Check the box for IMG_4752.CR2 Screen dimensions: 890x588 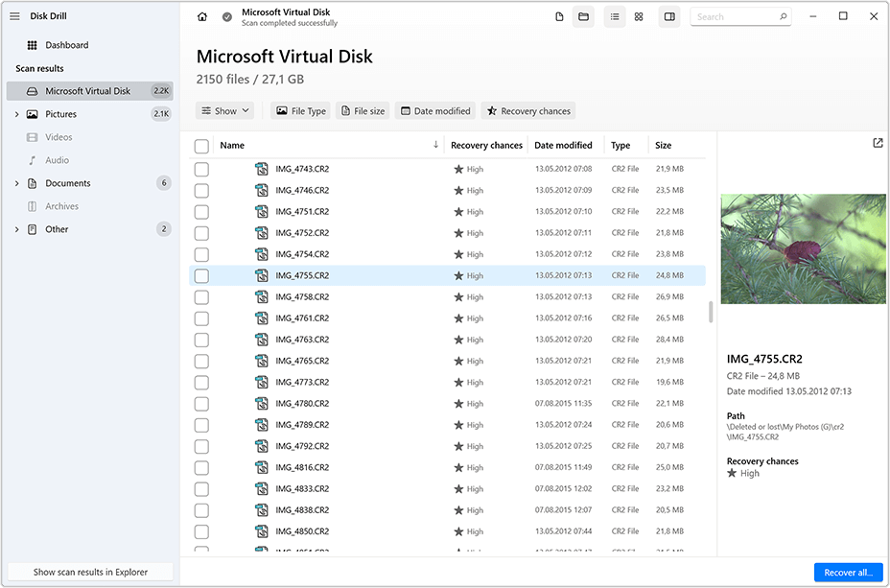coord(201,233)
